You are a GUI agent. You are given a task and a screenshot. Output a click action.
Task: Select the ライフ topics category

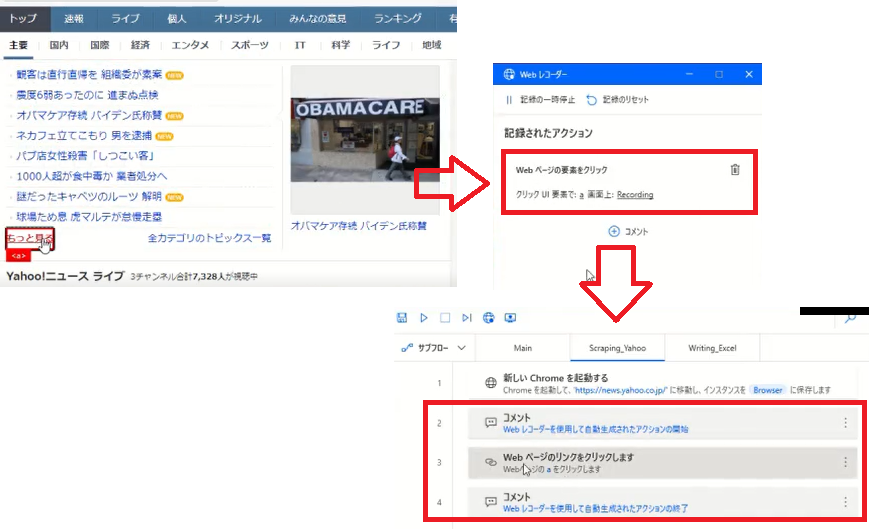pos(386,45)
